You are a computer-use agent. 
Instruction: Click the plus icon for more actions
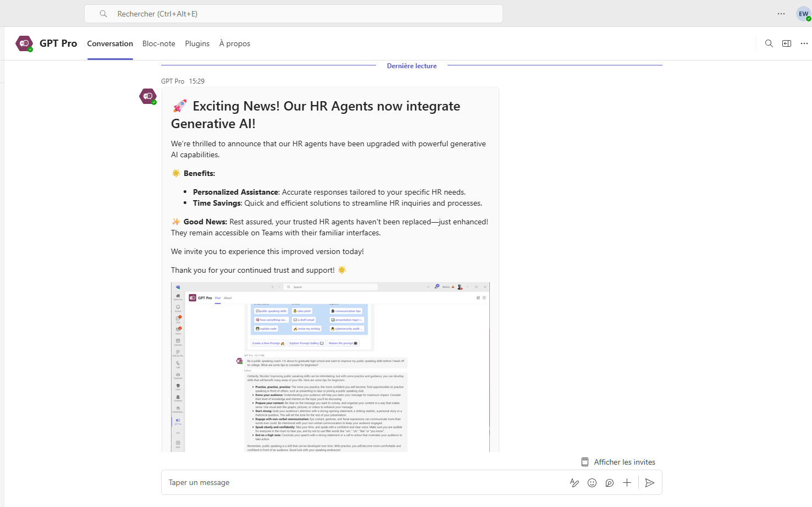pyautogui.click(x=627, y=483)
